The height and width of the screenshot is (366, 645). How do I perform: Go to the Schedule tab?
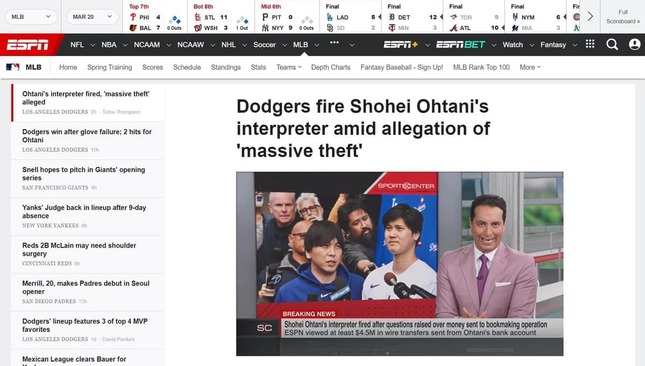[x=187, y=67]
